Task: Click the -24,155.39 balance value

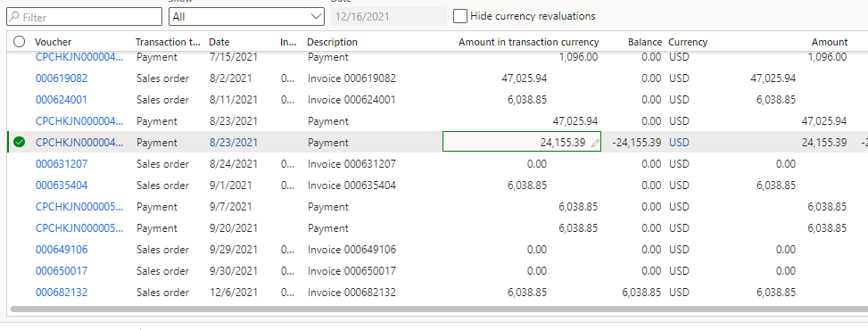Action: pos(637,143)
